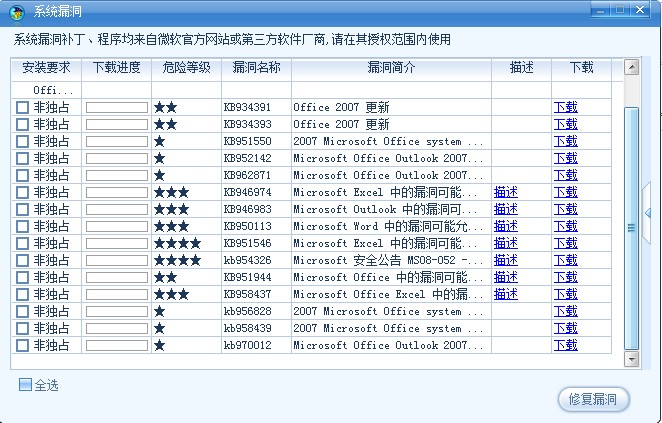Check the KB946974 checkbox
This screenshot has width=662, height=423.
pos(22,193)
